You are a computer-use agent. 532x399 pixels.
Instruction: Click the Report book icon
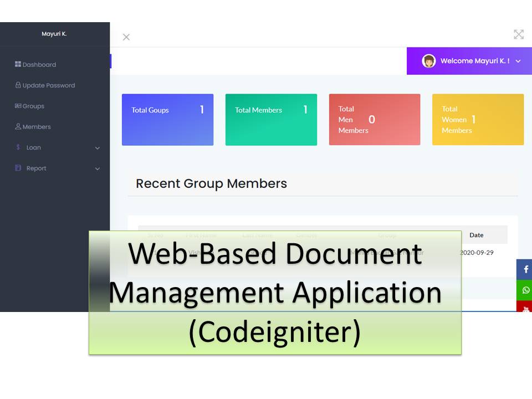click(18, 168)
